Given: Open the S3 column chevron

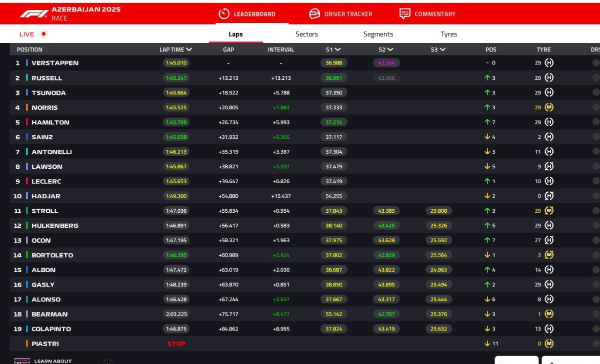Looking at the screenshot, I should pos(442,49).
